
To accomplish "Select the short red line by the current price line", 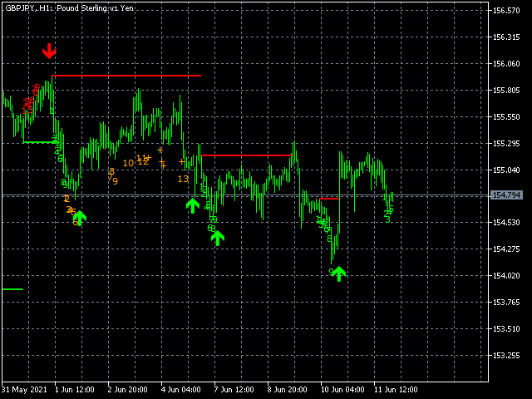I will 329,199.
